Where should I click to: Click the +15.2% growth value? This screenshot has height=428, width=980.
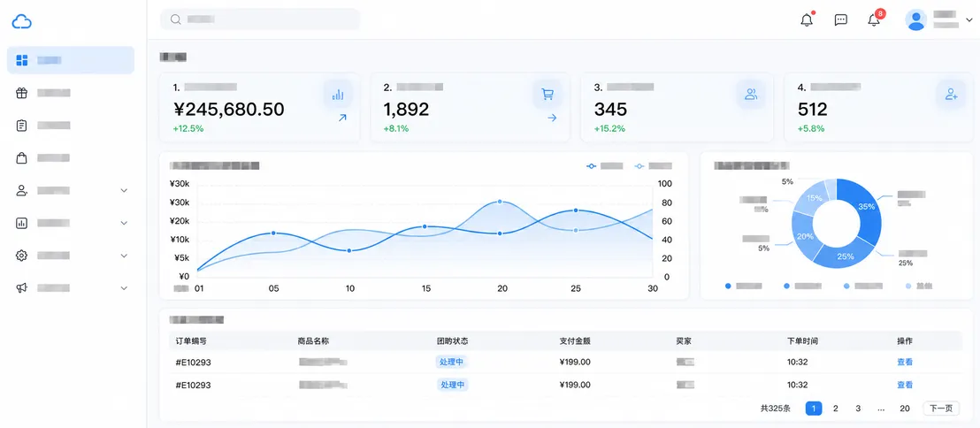pyautogui.click(x=609, y=128)
